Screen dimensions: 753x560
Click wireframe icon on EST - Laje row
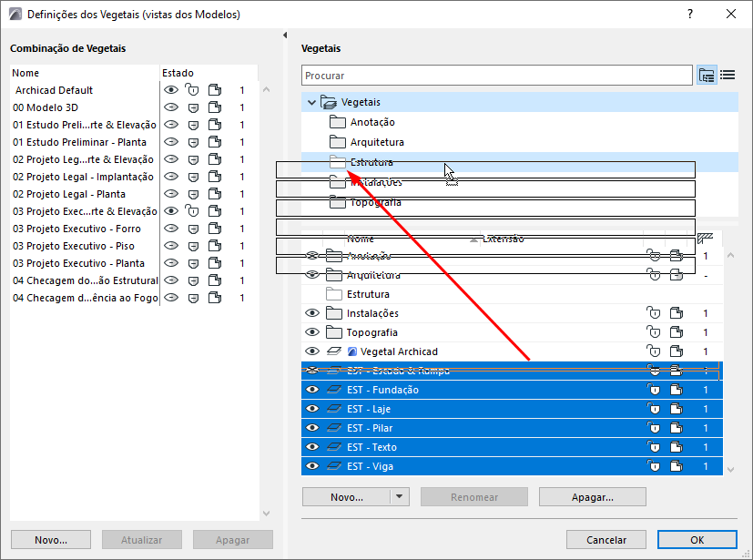675,409
